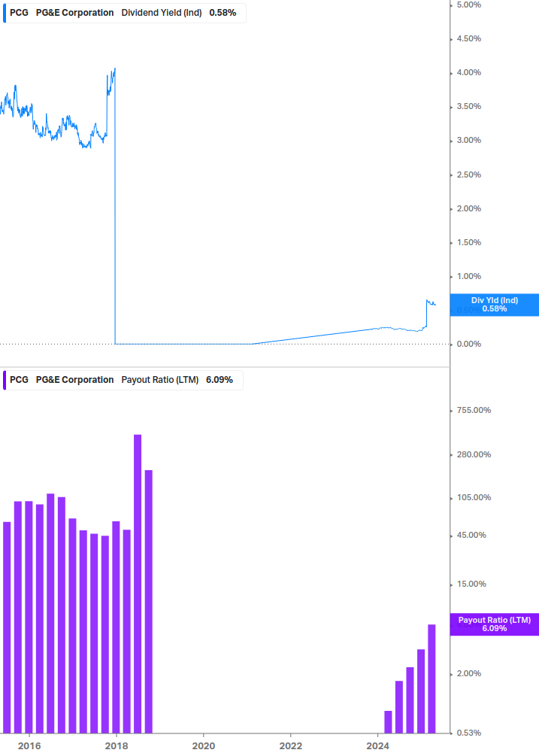Click the 2022 x-axis label
This screenshot has width=539, height=756.
(x=291, y=746)
